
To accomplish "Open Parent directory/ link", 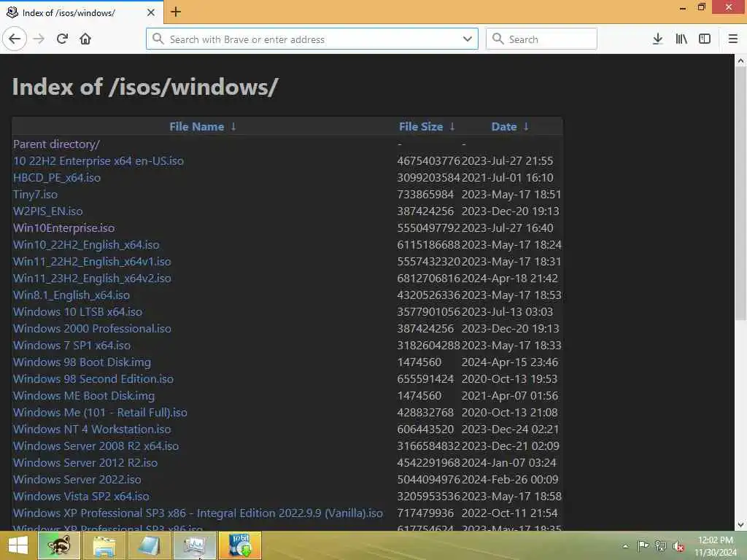I will [56, 144].
